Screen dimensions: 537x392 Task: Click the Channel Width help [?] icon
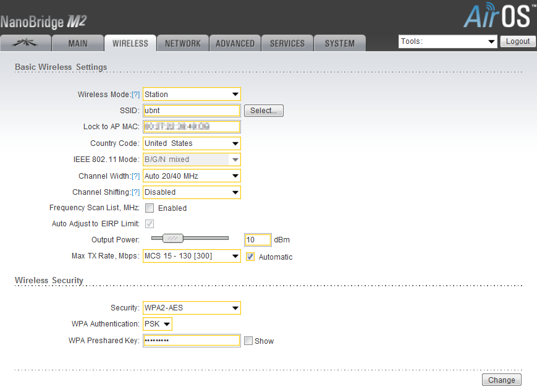[x=136, y=176]
